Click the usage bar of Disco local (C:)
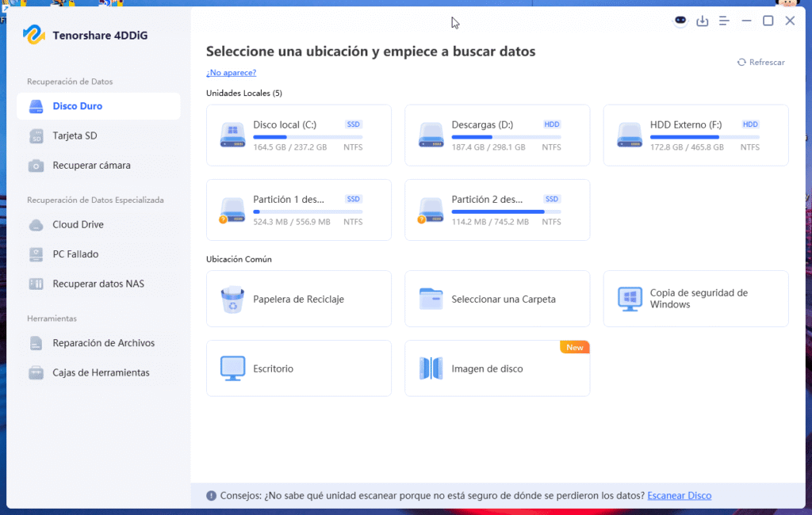This screenshot has width=812, height=515. pyautogui.click(x=308, y=137)
